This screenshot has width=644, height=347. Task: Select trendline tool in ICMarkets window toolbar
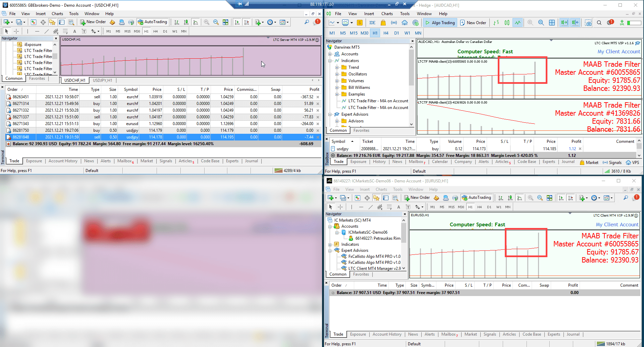(370, 207)
